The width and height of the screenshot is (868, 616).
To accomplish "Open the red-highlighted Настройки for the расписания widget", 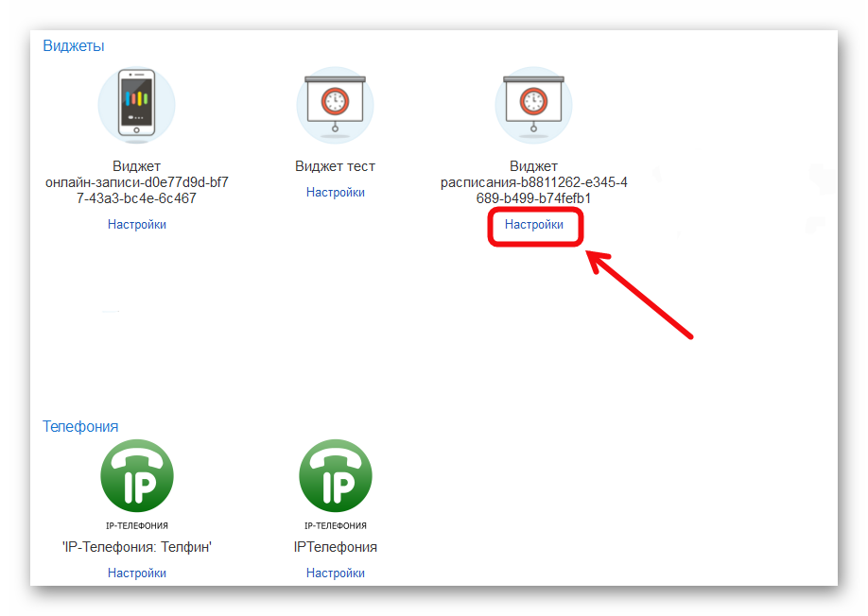I will point(534,225).
